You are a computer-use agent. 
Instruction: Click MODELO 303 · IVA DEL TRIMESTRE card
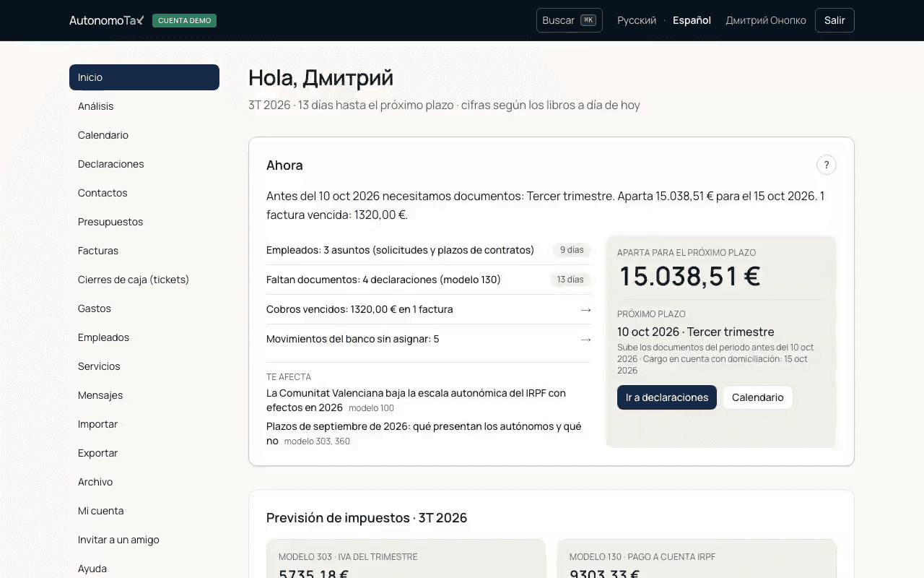(406, 558)
